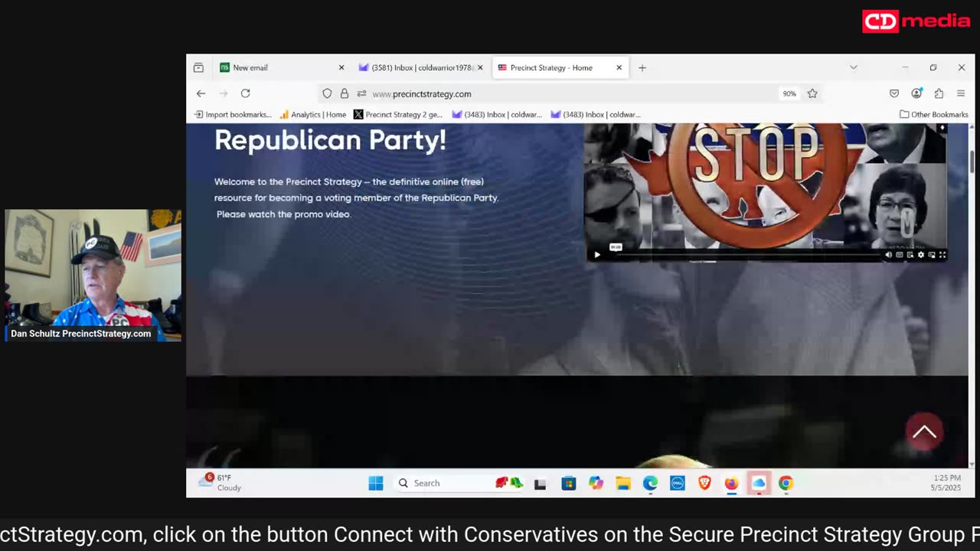Launch Brave browser from the taskbar

[x=704, y=483]
